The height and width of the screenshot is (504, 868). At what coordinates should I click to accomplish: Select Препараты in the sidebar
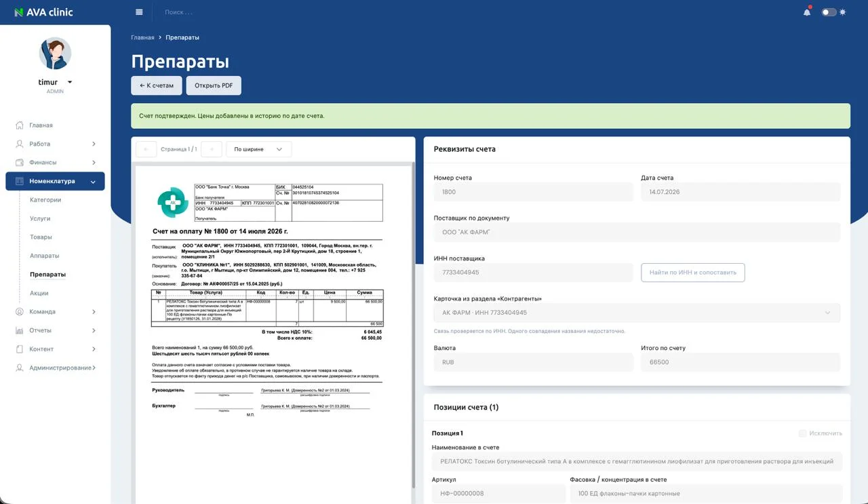pyautogui.click(x=48, y=275)
